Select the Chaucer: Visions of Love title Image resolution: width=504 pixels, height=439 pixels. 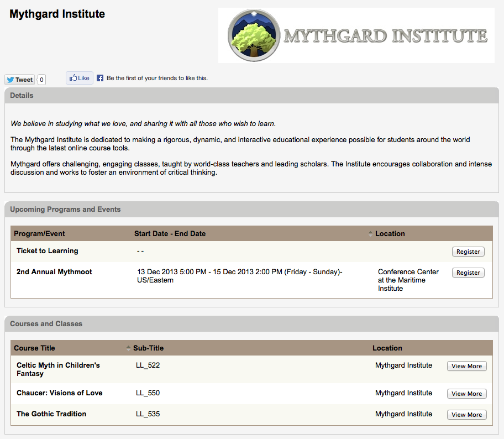click(60, 393)
